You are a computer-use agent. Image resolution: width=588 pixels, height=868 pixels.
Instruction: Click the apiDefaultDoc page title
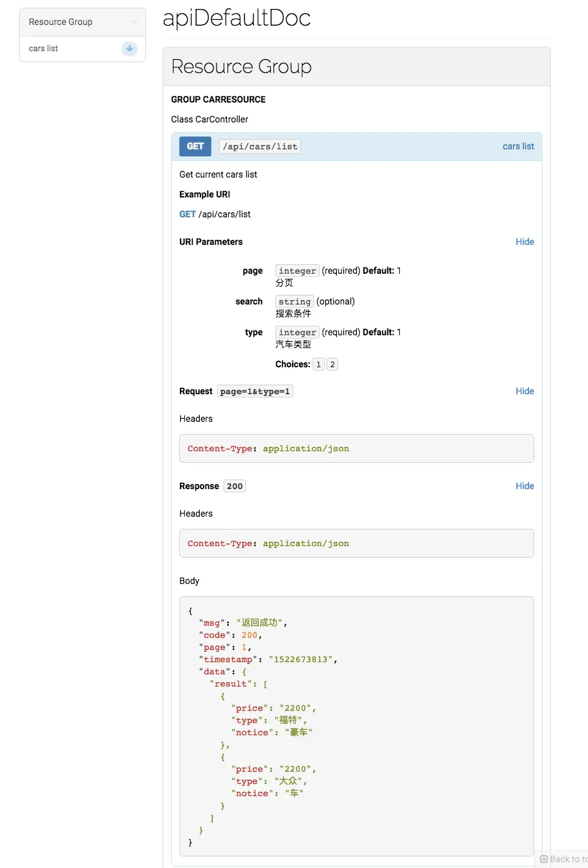[x=236, y=18]
